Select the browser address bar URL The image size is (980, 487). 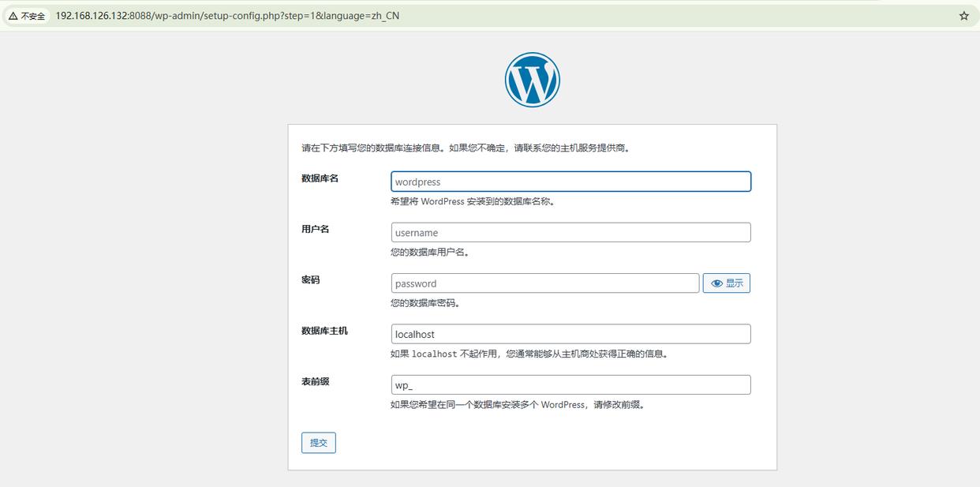(x=227, y=16)
